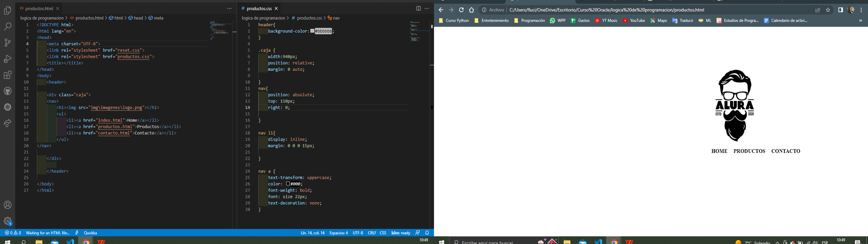Click the #bbbbbb color swatch in CSS

click(312, 31)
